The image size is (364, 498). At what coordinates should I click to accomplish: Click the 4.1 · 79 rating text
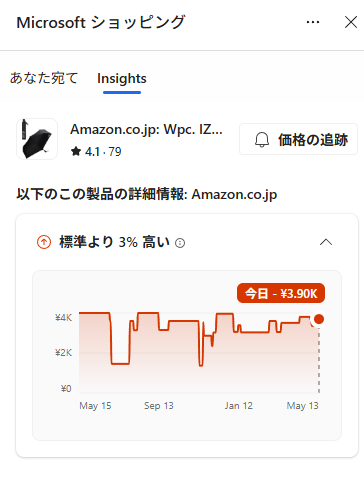click(x=103, y=152)
